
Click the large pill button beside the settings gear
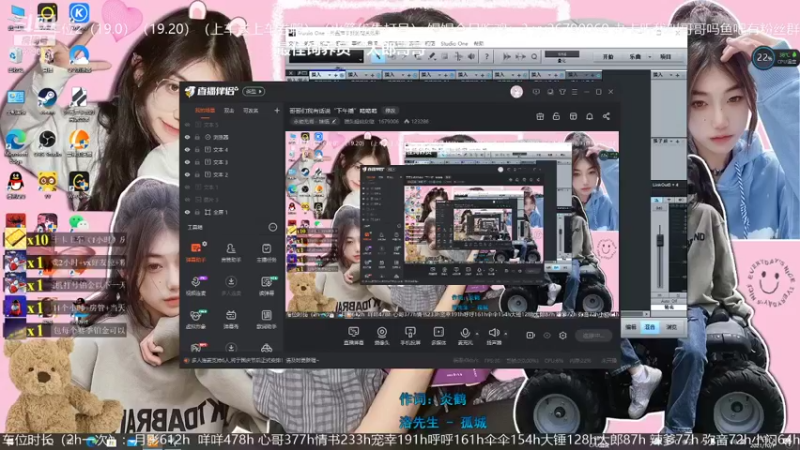pos(595,335)
